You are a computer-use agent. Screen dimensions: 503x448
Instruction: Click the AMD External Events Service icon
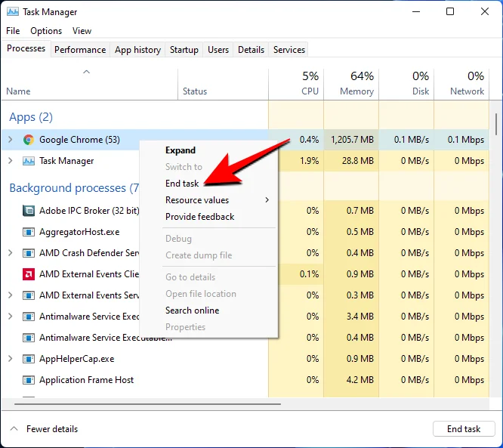click(29, 295)
